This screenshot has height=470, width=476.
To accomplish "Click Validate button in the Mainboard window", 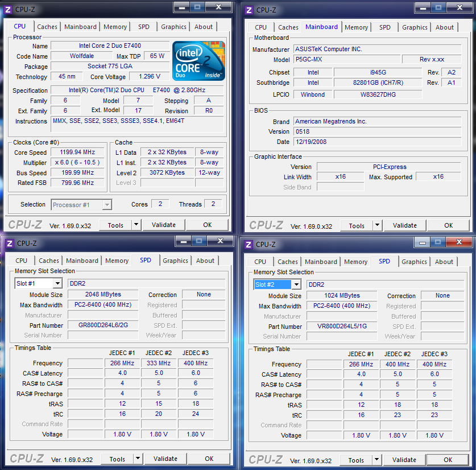I will coord(405,225).
